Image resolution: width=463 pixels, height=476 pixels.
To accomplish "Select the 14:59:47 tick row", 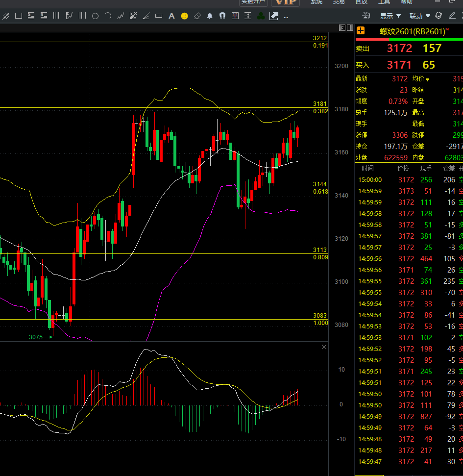I will 409,462.
